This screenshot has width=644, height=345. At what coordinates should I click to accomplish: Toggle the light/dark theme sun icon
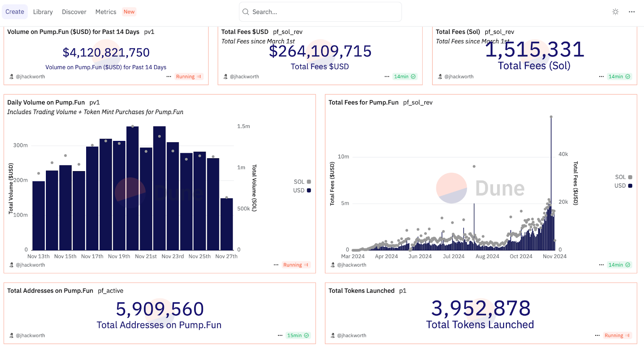tap(615, 12)
